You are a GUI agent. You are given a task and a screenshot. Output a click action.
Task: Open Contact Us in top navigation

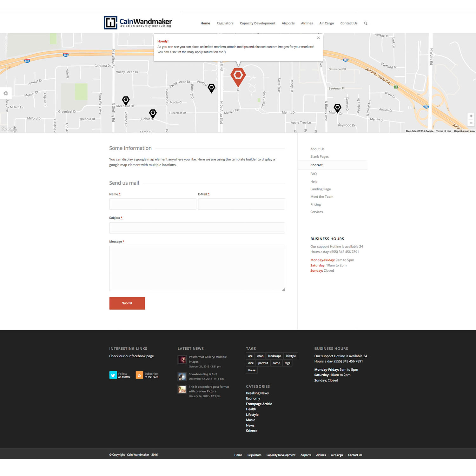(x=349, y=23)
